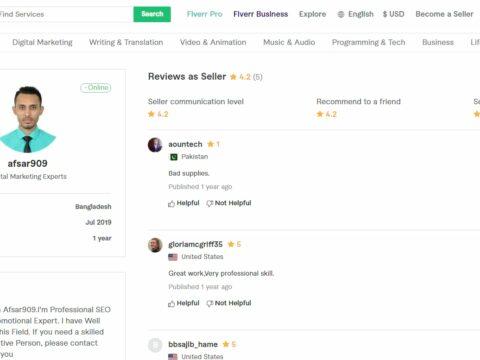Click afsar909's profile photo
The width and height of the screenshot is (480, 360).
pyautogui.click(x=28, y=119)
